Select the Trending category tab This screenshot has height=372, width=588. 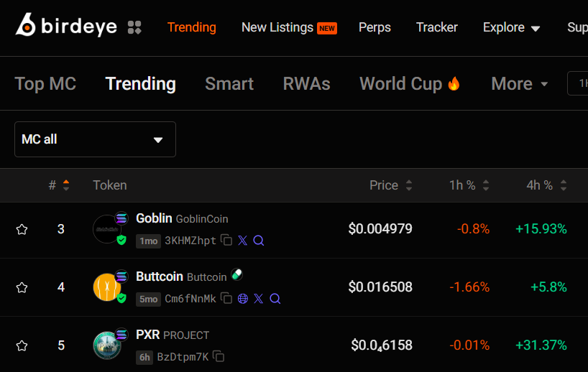(x=141, y=83)
